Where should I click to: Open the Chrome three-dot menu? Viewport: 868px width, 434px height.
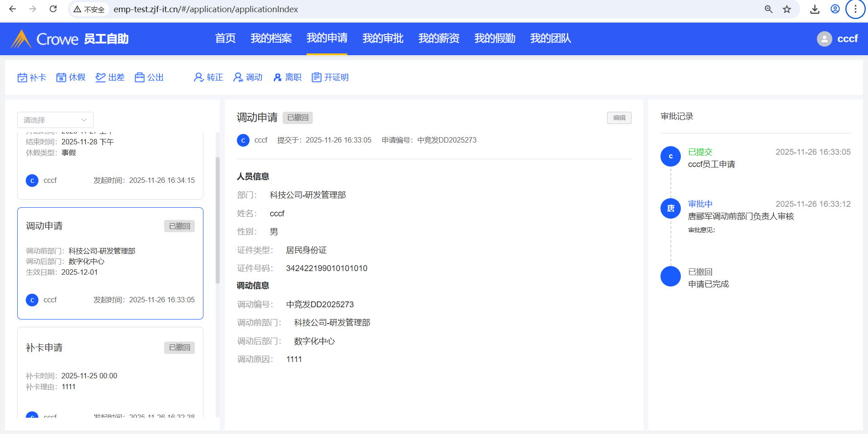tap(855, 9)
